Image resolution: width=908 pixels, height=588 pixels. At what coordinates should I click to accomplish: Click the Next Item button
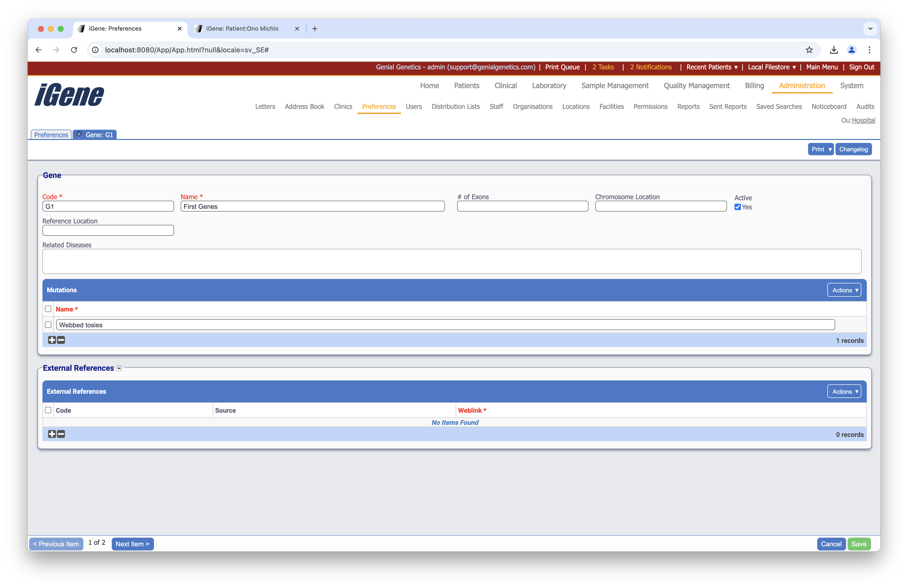(132, 544)
